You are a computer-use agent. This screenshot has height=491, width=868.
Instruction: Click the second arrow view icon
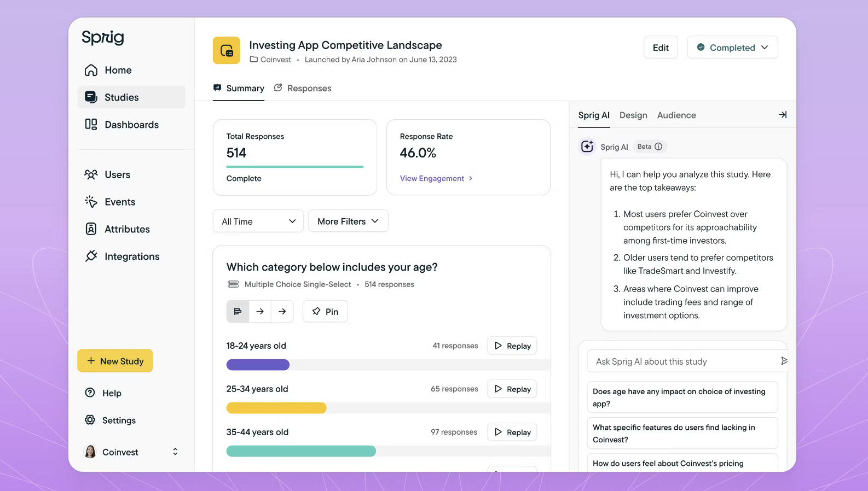(282, 311)
